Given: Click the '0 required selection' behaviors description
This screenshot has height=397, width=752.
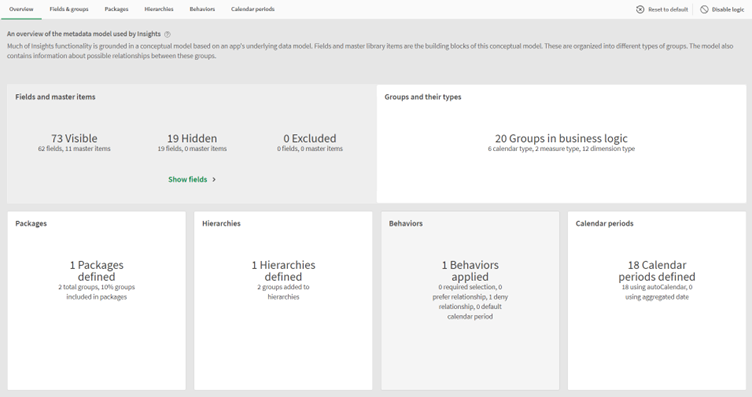Looking at the screenshot, I should [x=470, y=302].
